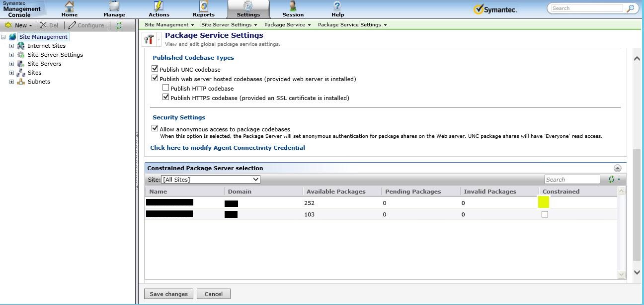
Task: Open the Site dropdown showing All Sites
Action: point(211,179)
